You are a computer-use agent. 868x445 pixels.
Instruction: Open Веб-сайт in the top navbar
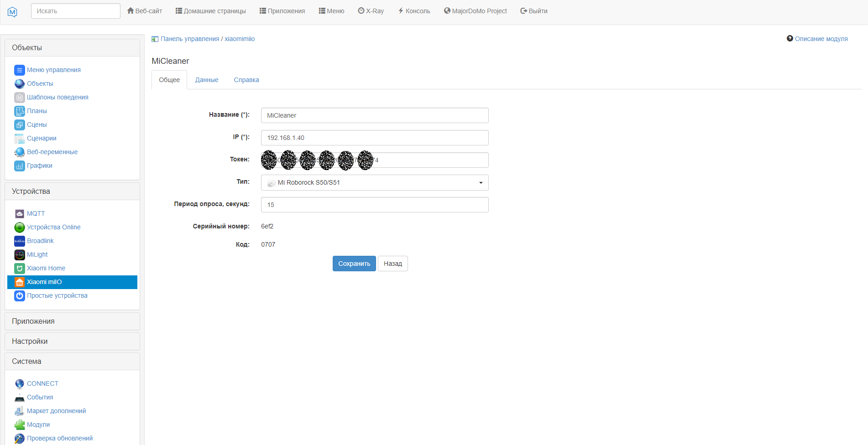point(145,11)
